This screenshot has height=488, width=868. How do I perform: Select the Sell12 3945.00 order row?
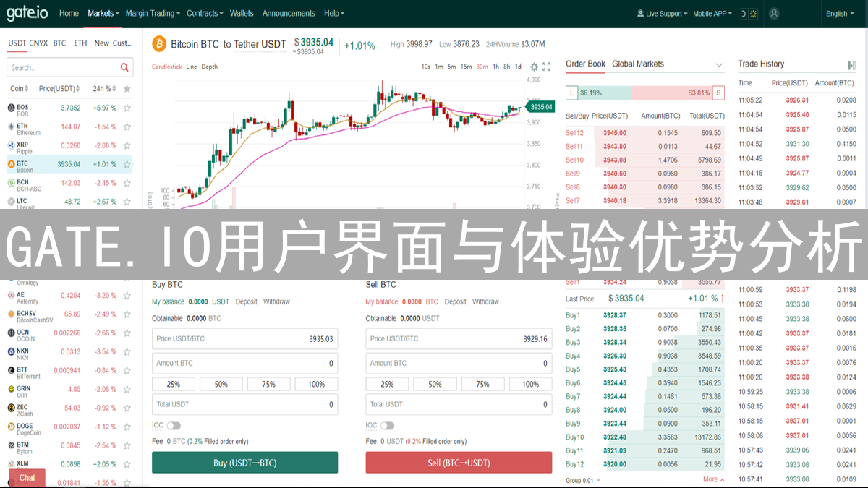(x=644, y=133)
